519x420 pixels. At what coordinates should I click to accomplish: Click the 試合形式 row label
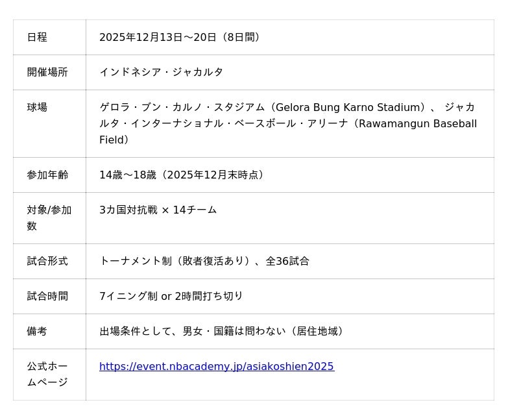[x=47, y=261]
